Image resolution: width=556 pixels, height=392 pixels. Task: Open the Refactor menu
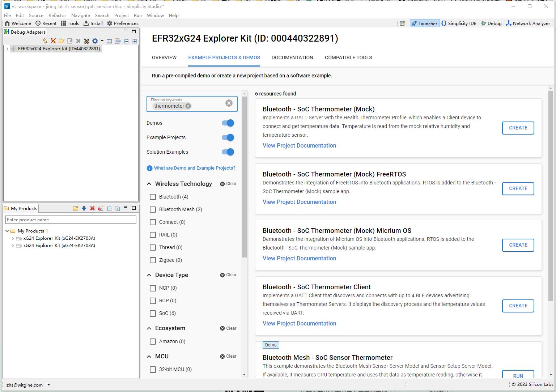point(57,15)
